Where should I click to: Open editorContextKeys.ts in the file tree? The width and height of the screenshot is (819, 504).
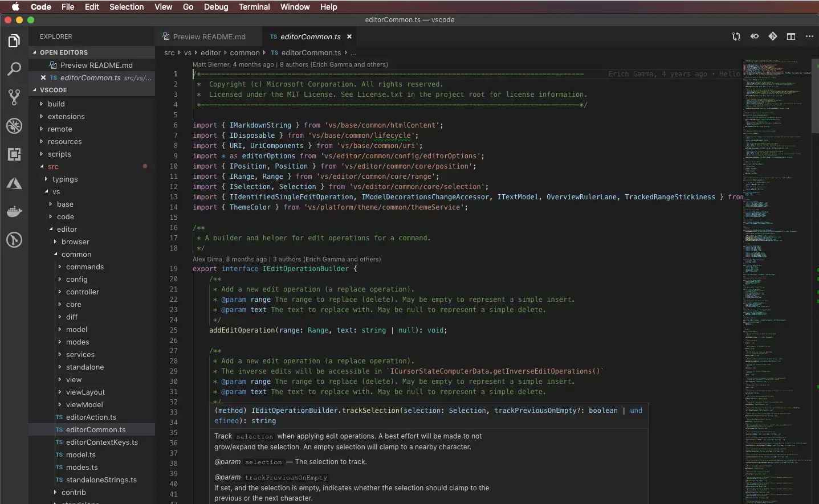[x=101, y=442]
